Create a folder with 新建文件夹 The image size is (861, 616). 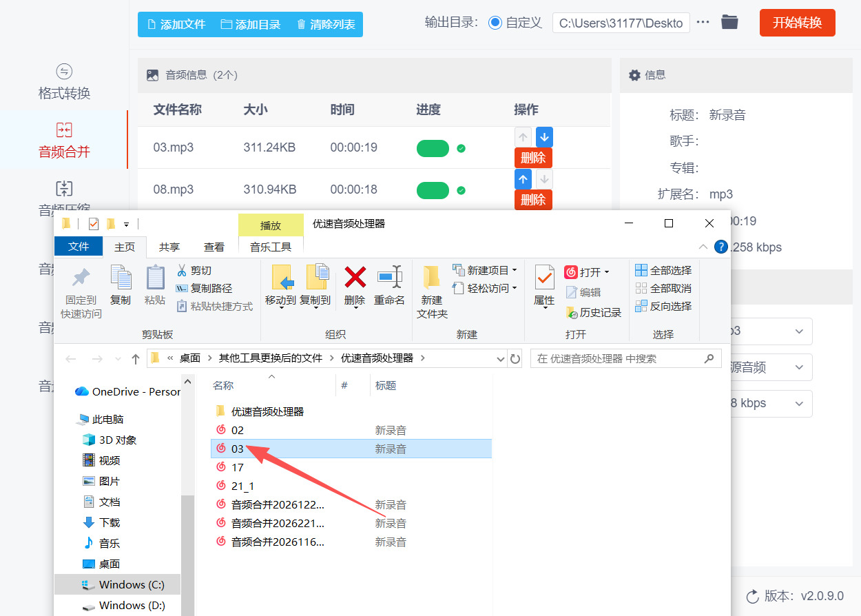tap(432, 291)
